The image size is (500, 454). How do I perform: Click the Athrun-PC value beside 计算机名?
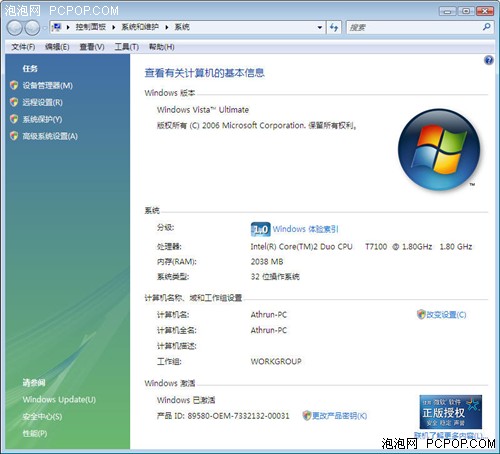pyautogui.click(x=269, y=314)
